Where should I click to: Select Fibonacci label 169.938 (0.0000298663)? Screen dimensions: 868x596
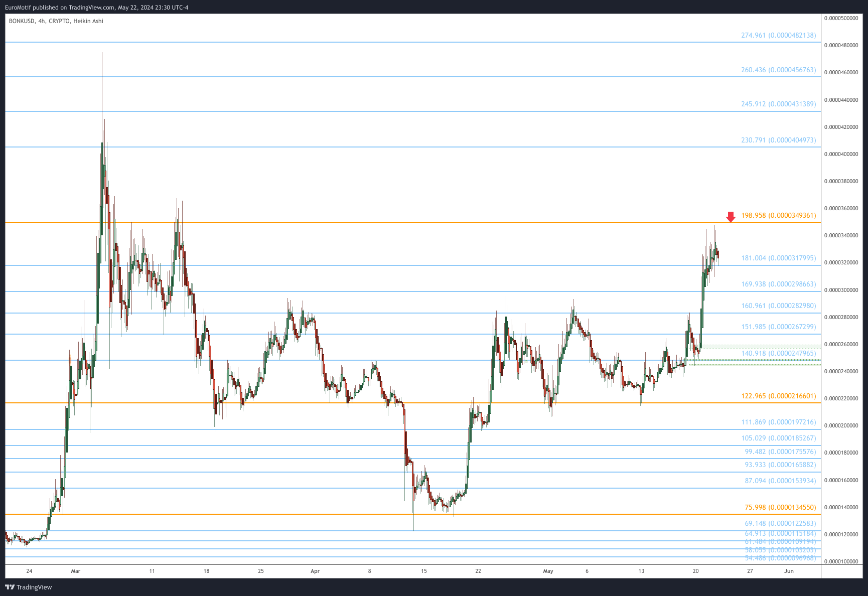coord(779,284)
